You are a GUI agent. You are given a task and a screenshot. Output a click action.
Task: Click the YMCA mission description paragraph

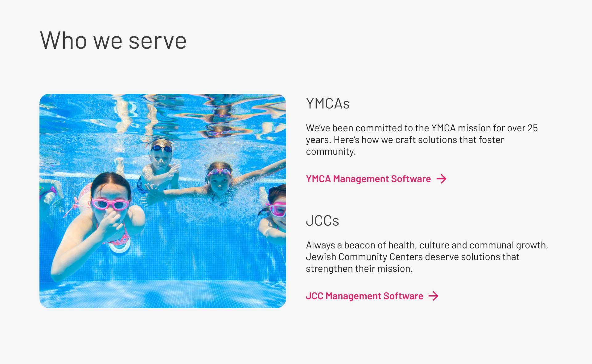(421, 140)
